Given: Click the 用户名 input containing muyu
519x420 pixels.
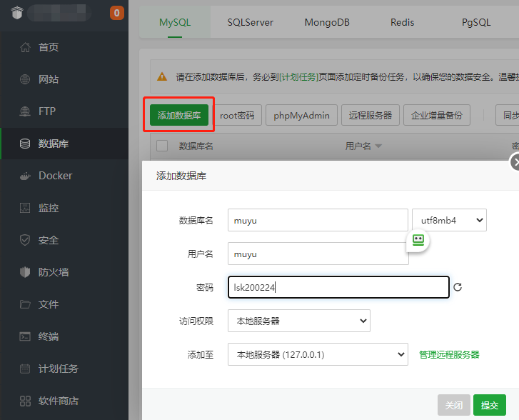Looking at the screenshot, I should click(x=318, y=254).
